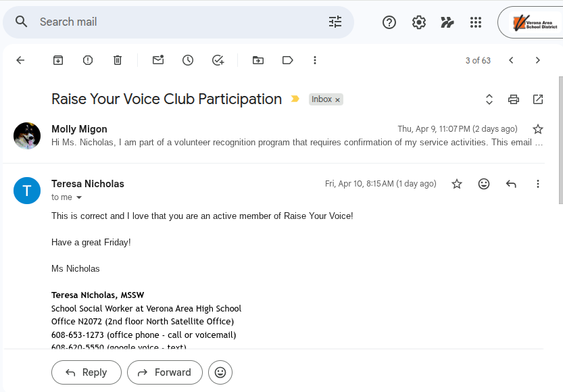Screen dimensions: 563x392
Task: Snooze this email with clock icon
Action: point(188,60)
